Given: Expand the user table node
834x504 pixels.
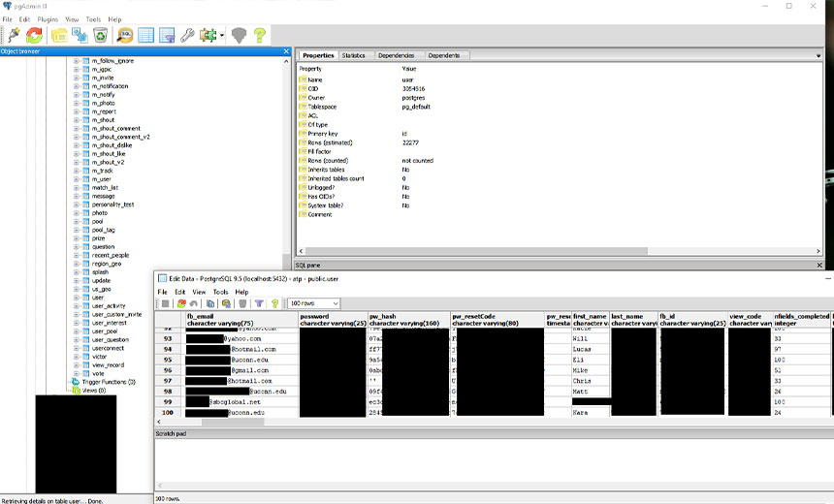Looking at the screenshot, I should pyautogui.click(x=76, y=298).
